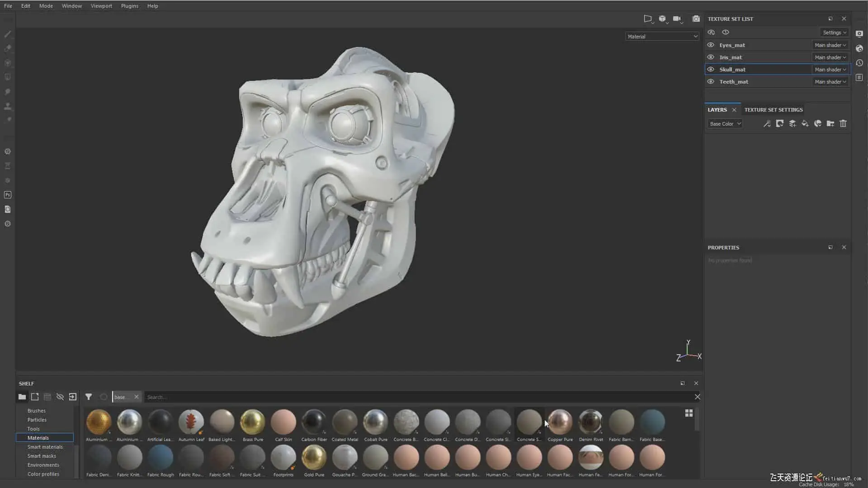Open the camera screenshot icon in viewport toolbar

(x=696, y=19)
